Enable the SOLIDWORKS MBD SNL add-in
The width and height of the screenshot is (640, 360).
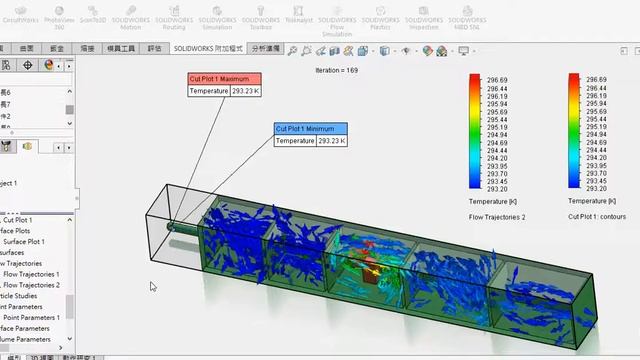[467, 18]
